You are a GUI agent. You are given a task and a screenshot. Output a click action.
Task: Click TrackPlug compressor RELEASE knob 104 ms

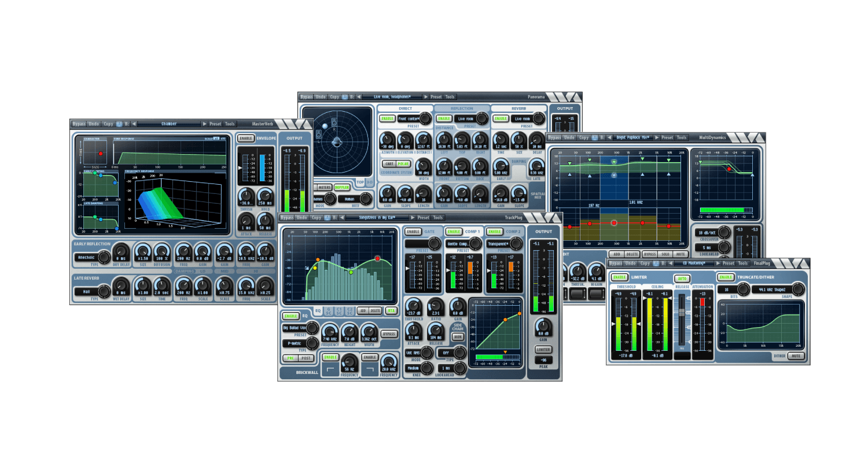(x=435, y=330)
